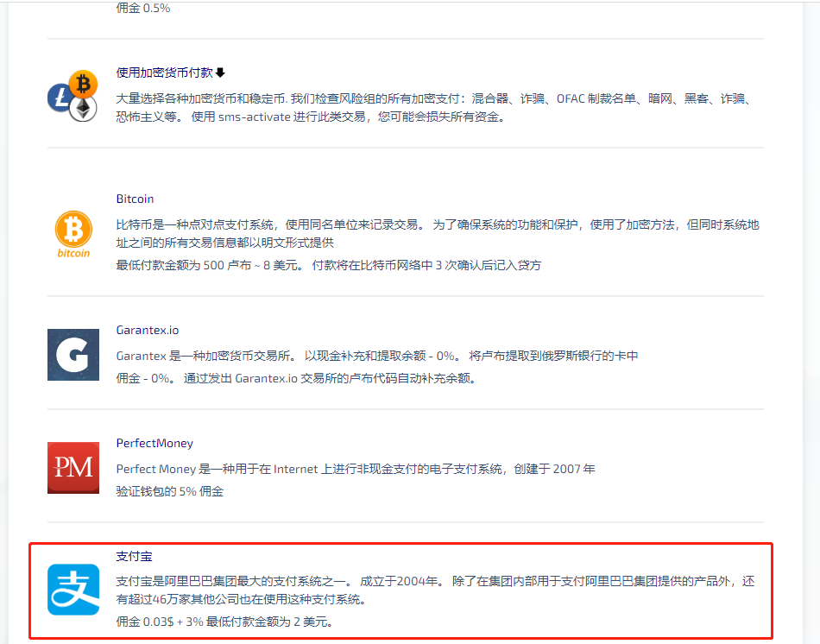
Task: Click the Garantex G logo
Action: coord(73,354)
